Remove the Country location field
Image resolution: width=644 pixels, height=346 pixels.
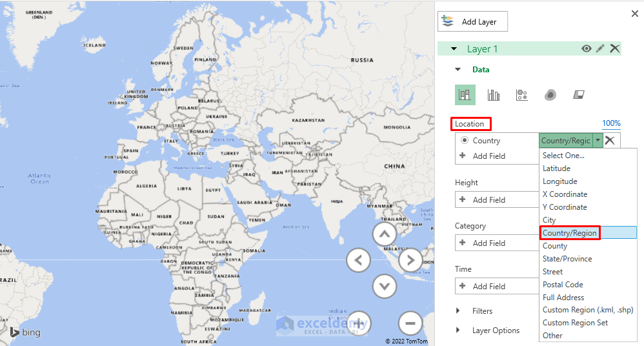coord(610,140)
